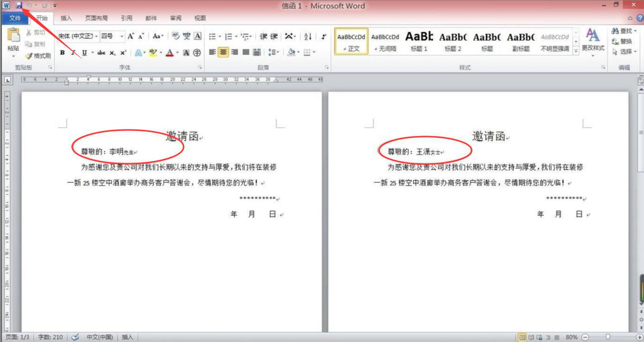
Task: Open the font color dropdown arrow
Action: [177, 53]
